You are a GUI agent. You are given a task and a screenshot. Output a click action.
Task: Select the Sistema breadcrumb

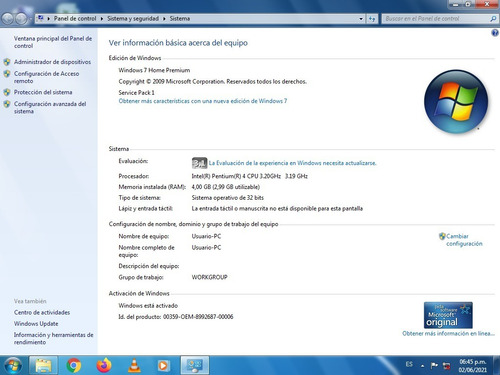[x=180, y=19]
